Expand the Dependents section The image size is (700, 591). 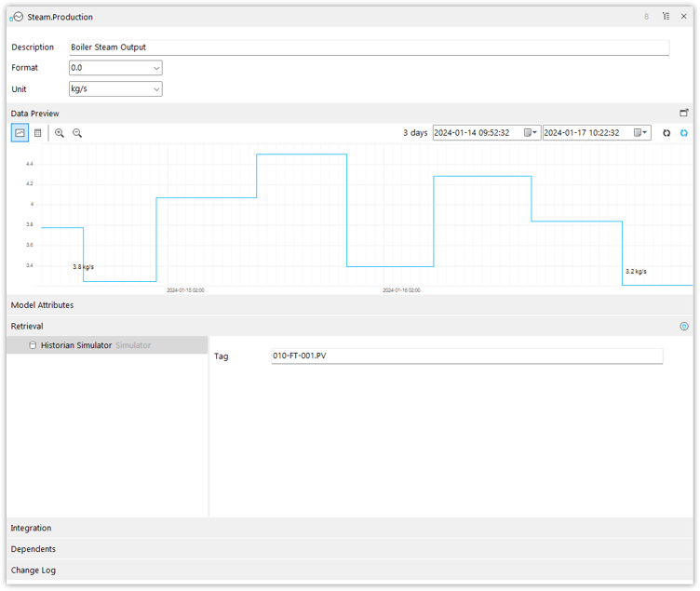click(x=350, y=549)
